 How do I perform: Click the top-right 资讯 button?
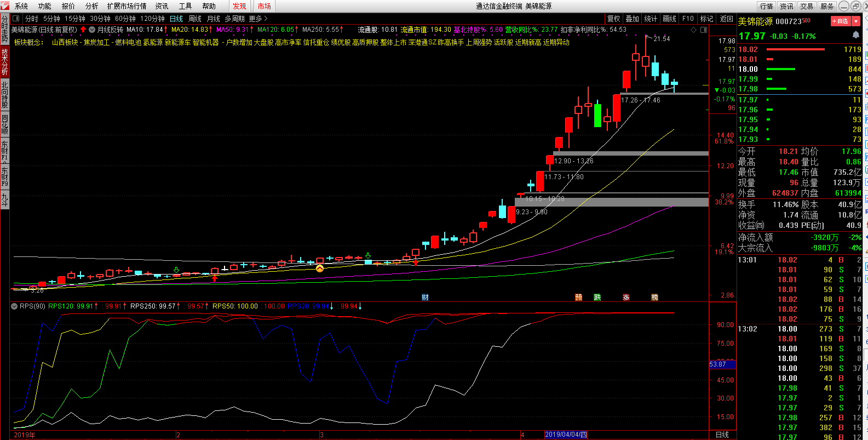coord(786,6)
